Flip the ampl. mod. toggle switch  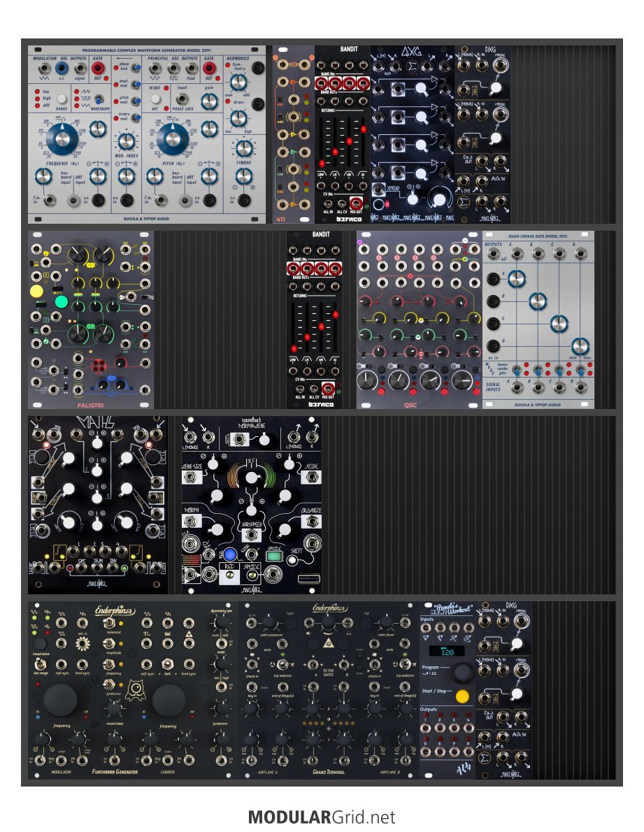pos(135,85)
